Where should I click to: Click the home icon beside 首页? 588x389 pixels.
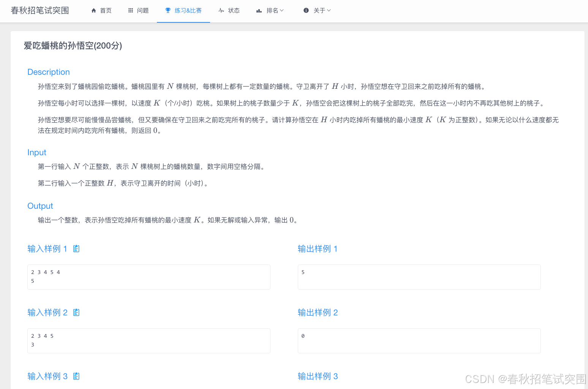93,10
